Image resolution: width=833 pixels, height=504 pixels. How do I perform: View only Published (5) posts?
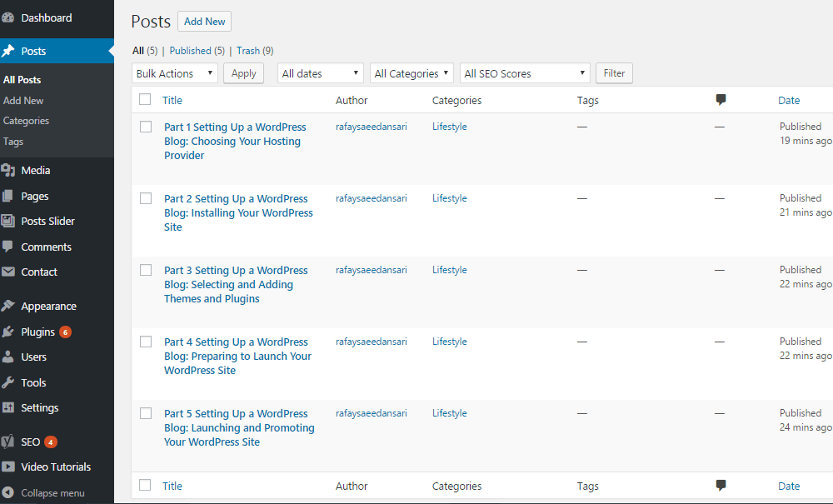[190, 51]
